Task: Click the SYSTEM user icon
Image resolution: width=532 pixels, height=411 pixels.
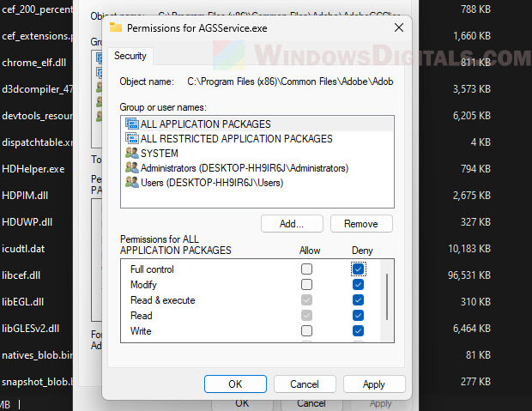Action: [132, 153]
